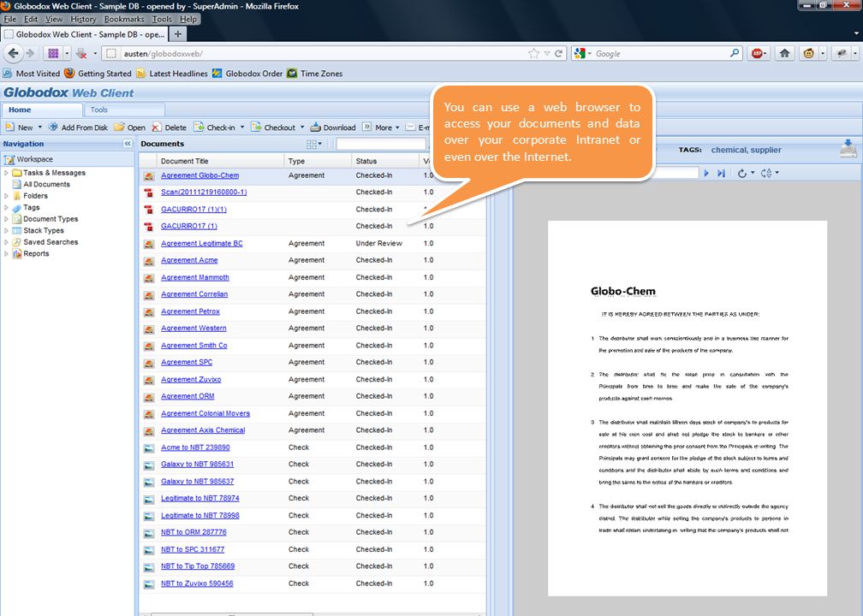863x616 pixels.
Task: Click the Check-in toolbar button
Action: [215, 127]
